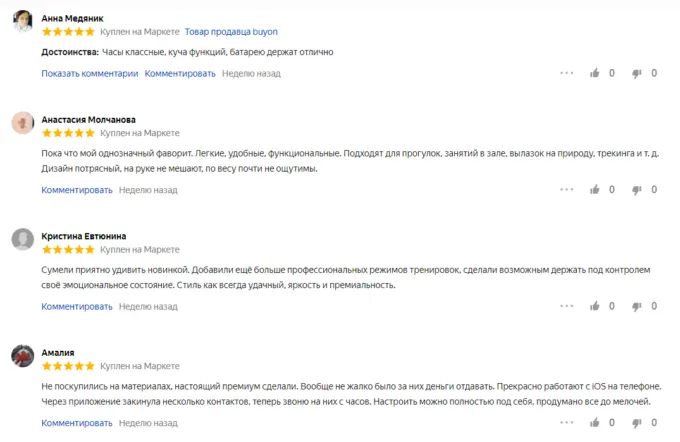Open more options for Анастасия Молчанова's review
This screenshot has width=680, height=442.
tap(567, 189)
